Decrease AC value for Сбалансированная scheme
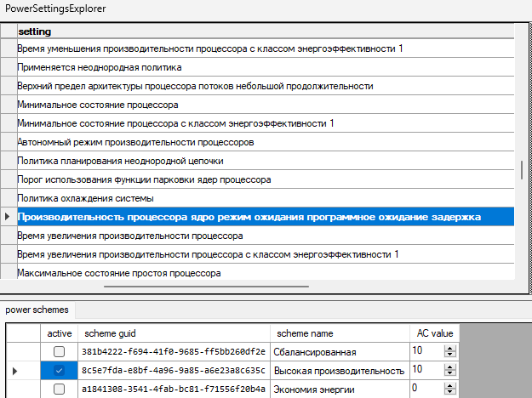The height and width of the screenshot is (398, 532). click(450, 355)
